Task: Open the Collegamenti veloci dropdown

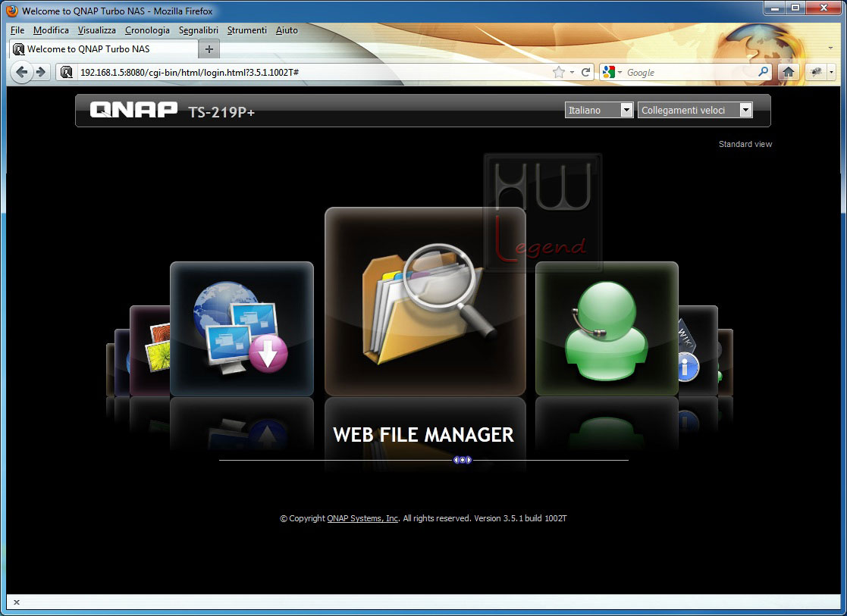Action: coord(695,110)
